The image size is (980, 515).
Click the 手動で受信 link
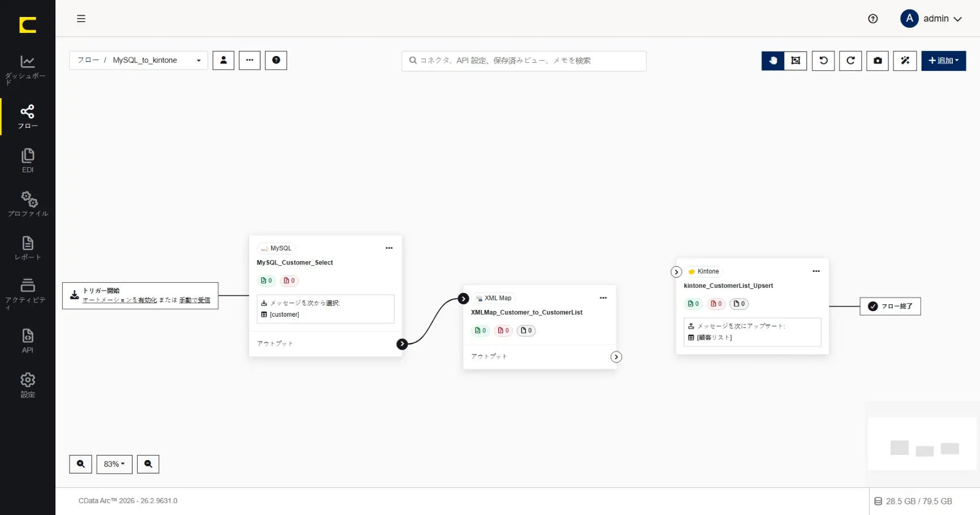[x=195, y=300]
